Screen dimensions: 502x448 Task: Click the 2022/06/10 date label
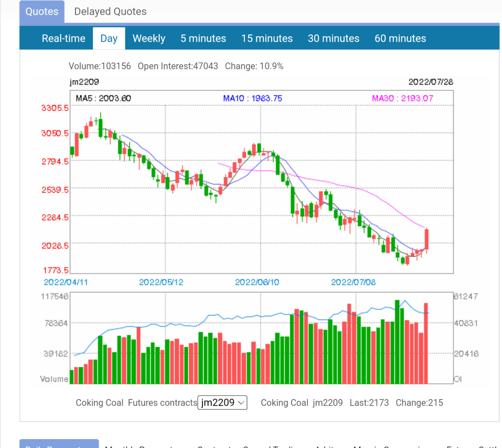257,282
